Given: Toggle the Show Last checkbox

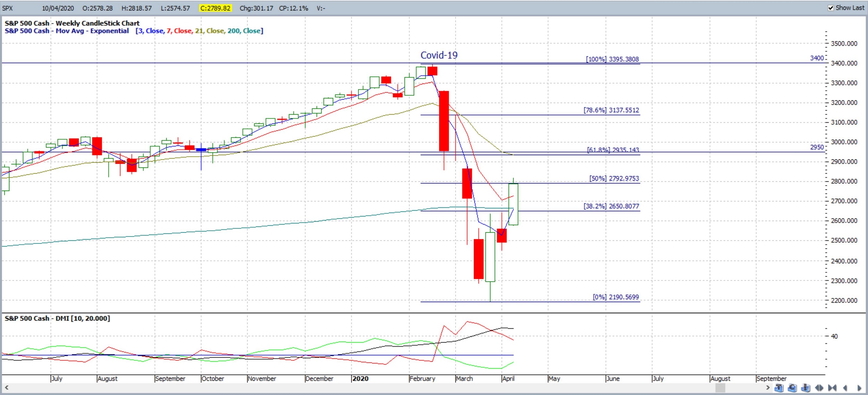Looking at the screenshot, I should point(831,8).
